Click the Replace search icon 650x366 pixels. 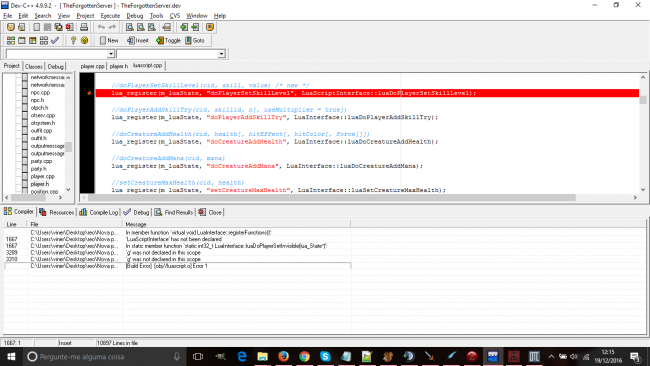pos(141,27)
